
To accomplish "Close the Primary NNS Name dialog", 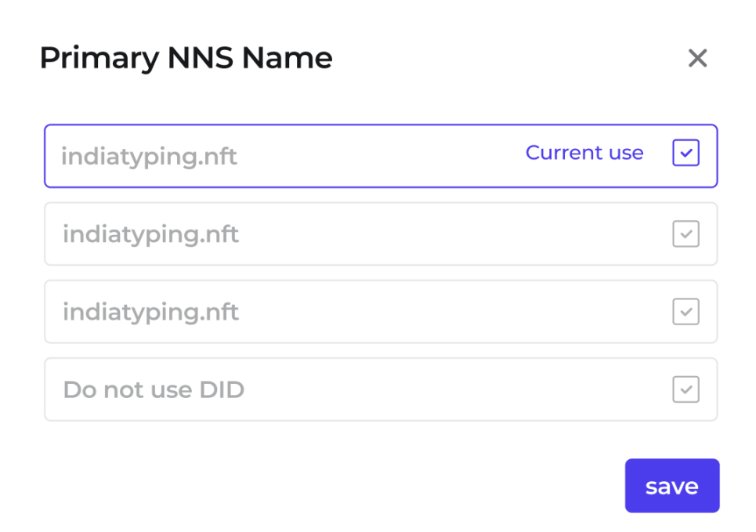I will click(697, 58).
